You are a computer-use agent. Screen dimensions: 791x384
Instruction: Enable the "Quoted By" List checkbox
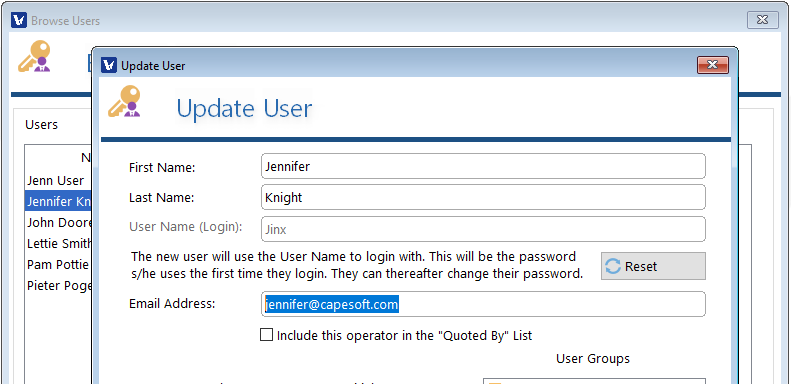click(x=266, y=335)
